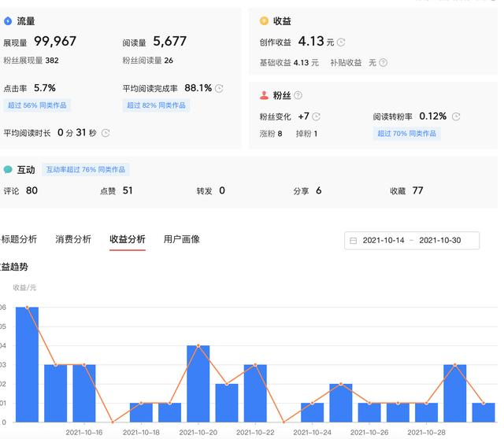Click the 粉丝阅读量 26 text

(x=148, y=61)
